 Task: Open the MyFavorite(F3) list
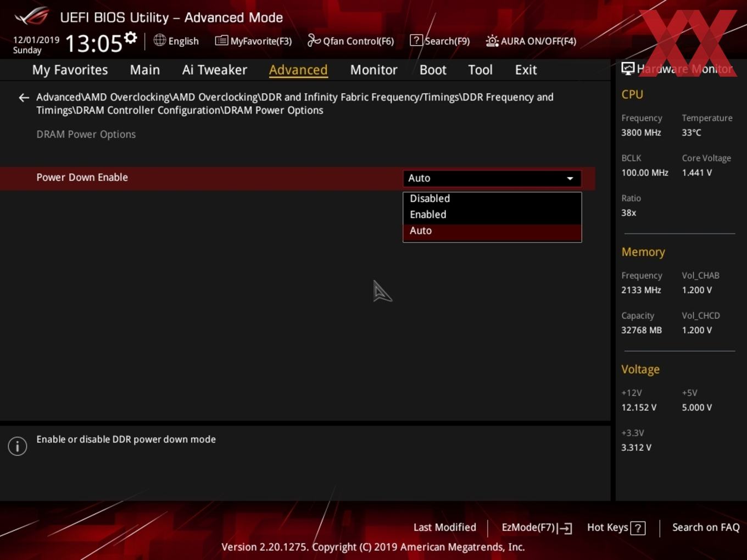tap(253, 41)
